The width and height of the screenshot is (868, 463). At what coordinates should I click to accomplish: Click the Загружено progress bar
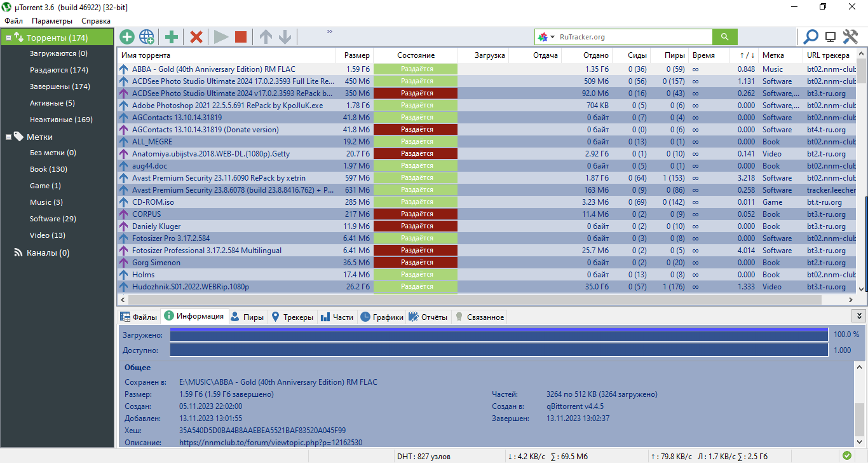click(x=498, y=335)
